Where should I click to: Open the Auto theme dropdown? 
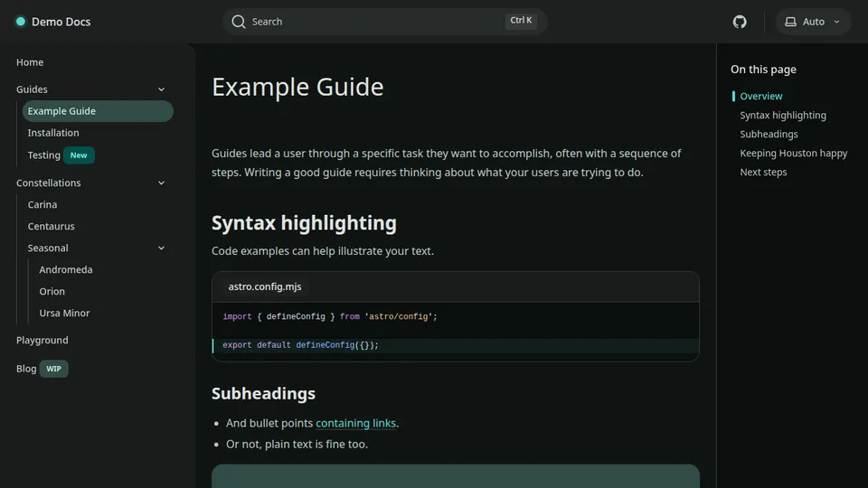(x=813, y=22)
